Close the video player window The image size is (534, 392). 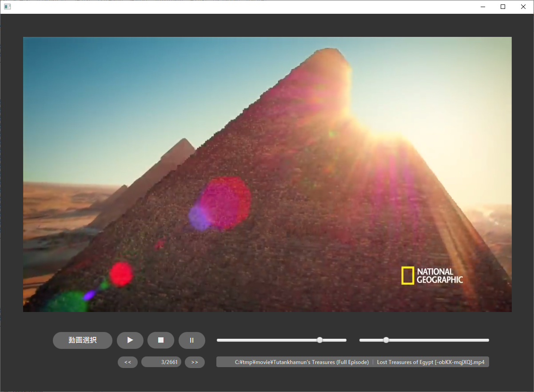coord(523,7)
